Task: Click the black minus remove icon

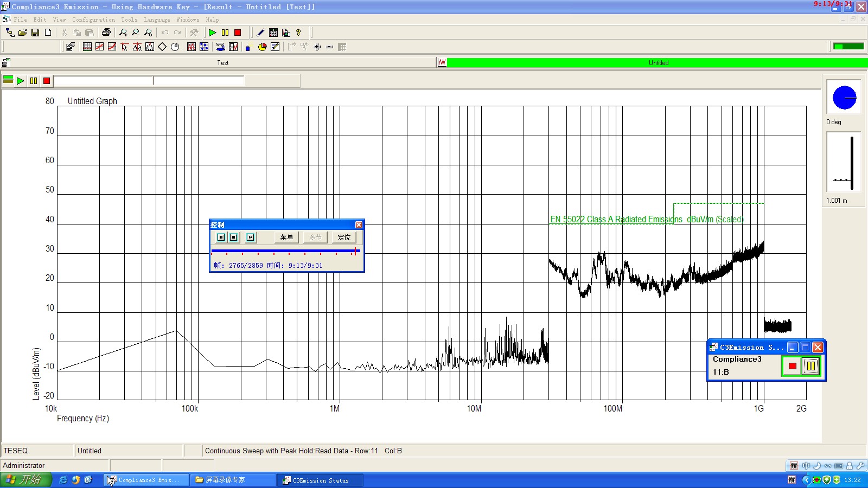Action: pos(330,47)
